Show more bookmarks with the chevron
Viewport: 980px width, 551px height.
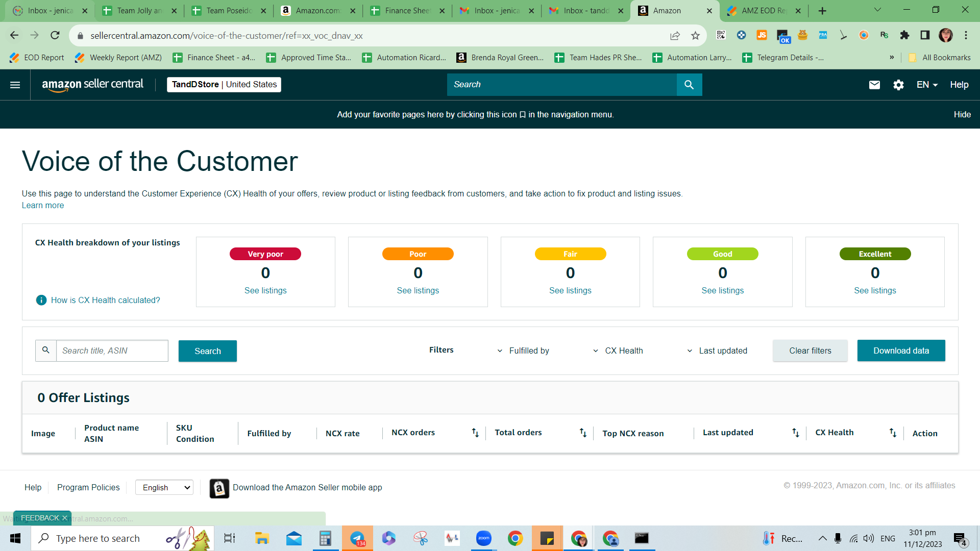pos(892,58)
